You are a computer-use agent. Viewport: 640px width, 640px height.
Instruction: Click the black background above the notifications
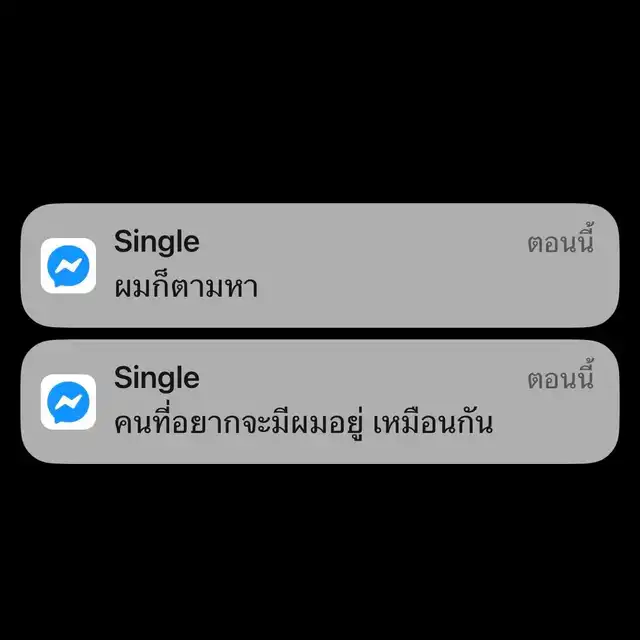320,100
